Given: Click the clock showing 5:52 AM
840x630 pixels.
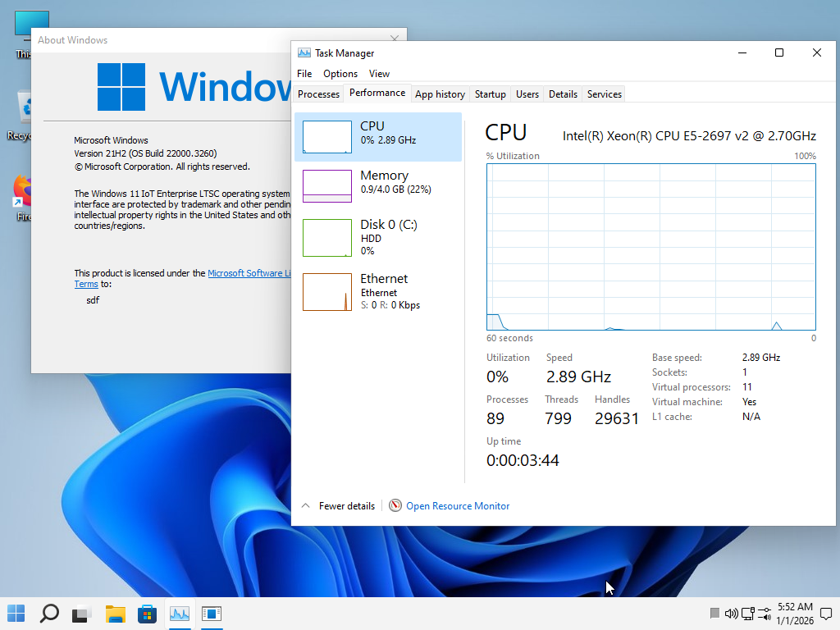Looking at the screenshot, I should coord(795,606).
